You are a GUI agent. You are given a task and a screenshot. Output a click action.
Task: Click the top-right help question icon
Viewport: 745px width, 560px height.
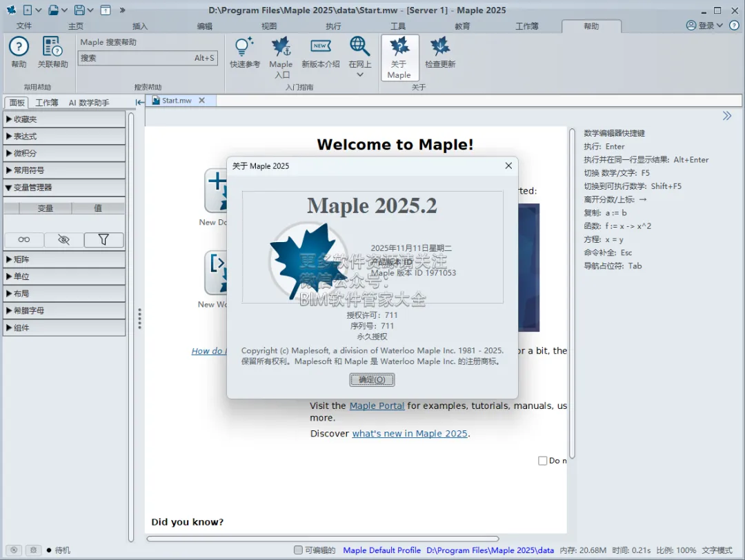(734, 26)
